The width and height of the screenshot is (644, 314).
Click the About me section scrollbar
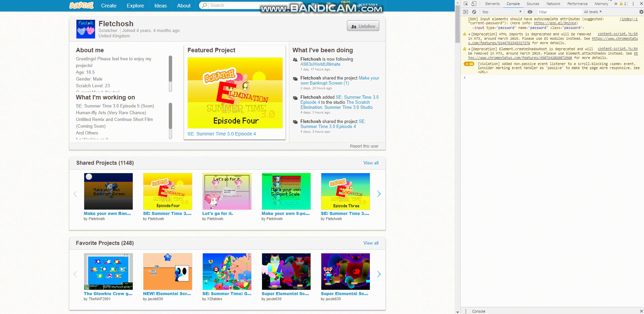170,73
